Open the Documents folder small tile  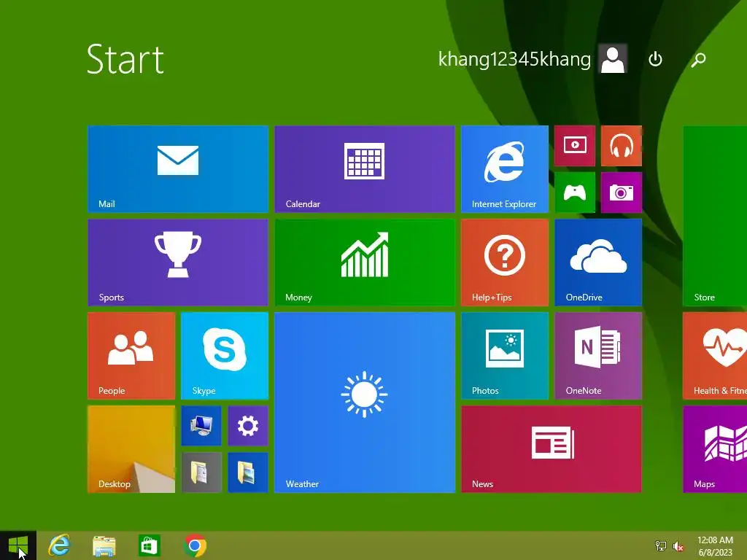[x=201, y=472]
